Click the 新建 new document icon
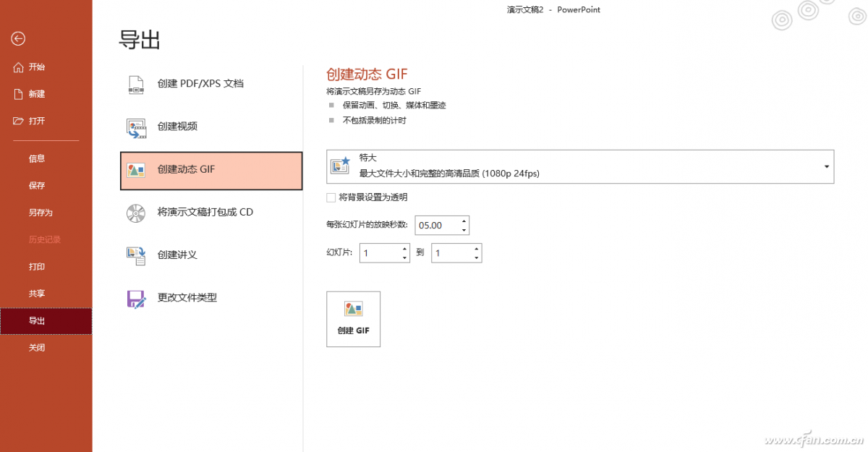Screen dimensions: 868x452 19,94
